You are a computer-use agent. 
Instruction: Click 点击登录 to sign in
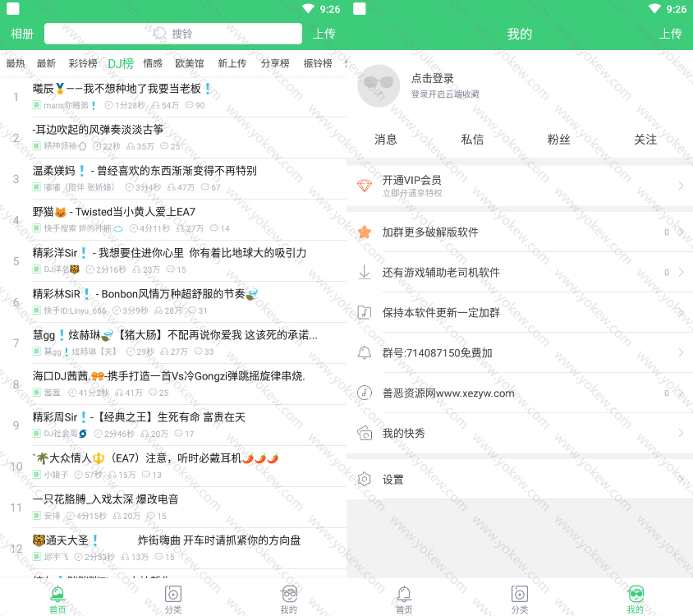(x=433, y=79)
